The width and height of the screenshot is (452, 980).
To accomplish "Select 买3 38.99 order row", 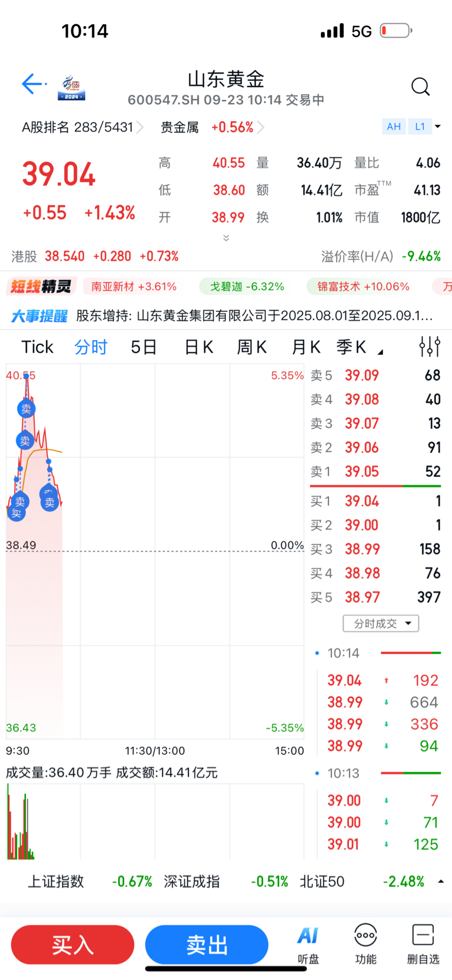I will tap(375, 550).
